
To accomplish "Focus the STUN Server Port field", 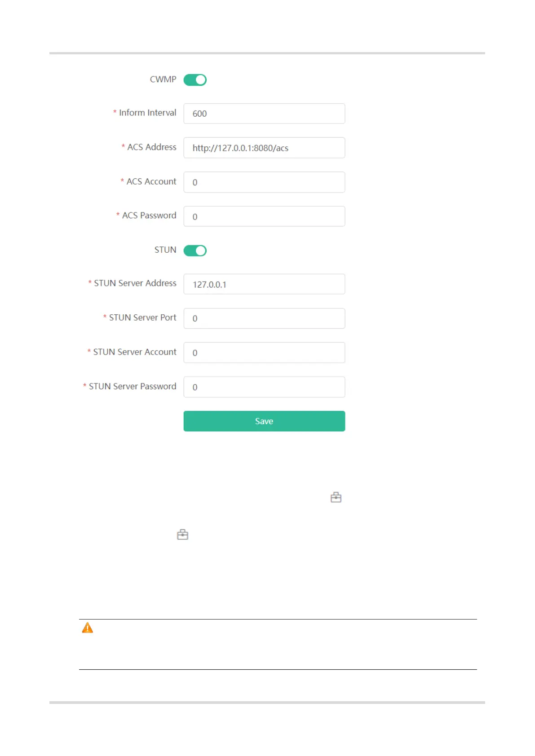I will (x=264, y=318).
